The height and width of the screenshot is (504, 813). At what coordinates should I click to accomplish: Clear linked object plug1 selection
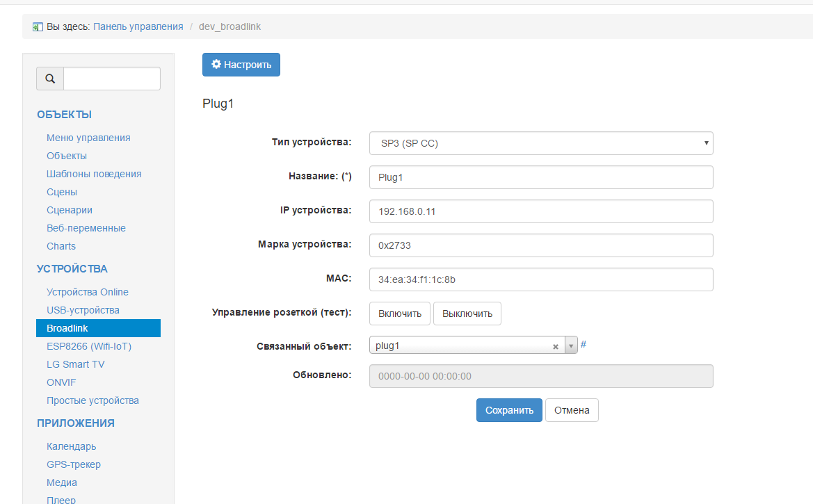coord(555,346)
